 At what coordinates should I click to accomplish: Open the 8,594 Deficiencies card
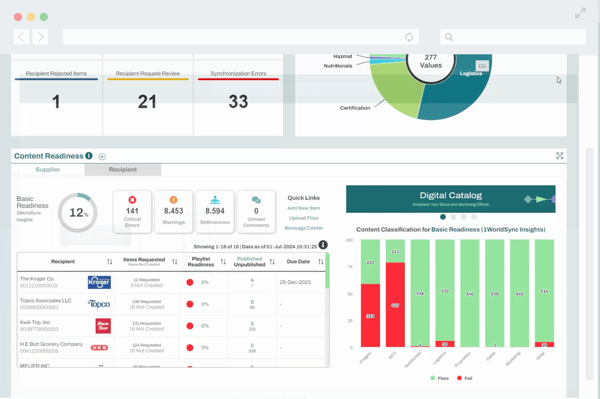215,212
